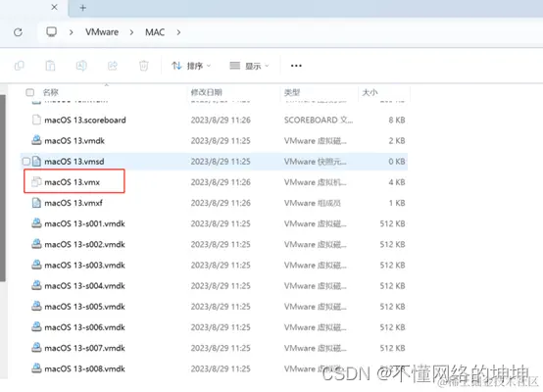The image size is (543, 392).
Task: Click disk icon of macOS 13.vmdk
Action: (36, 140)
